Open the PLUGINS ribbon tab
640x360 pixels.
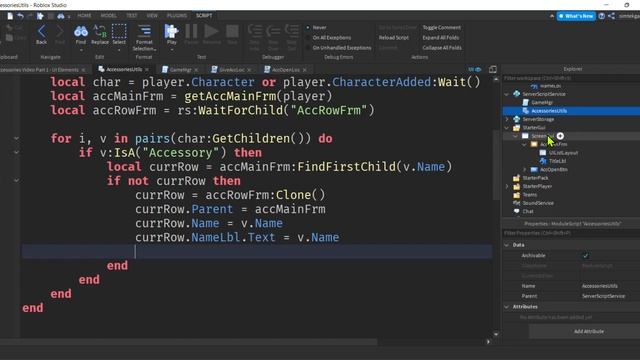pos(177,16)
